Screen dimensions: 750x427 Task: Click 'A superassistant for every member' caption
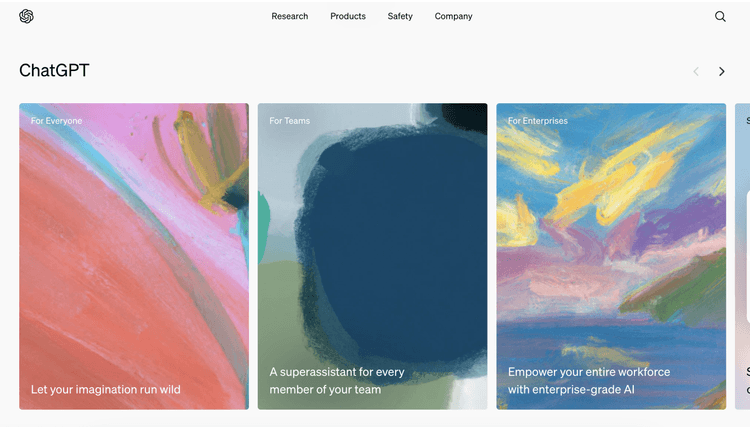click(x=337, y=381)
